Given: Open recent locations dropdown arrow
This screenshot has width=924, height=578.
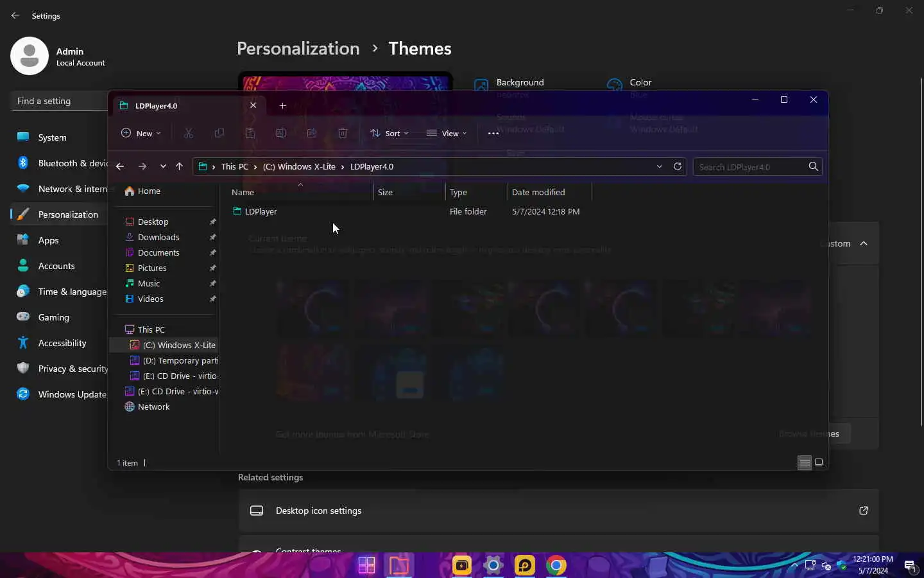Looking at the screenshot, I should 163,166.
